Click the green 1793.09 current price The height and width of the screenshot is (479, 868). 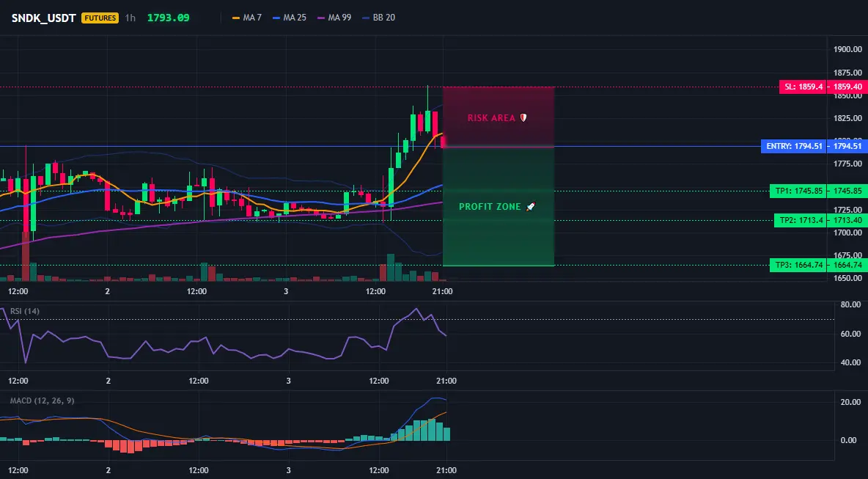[x=169, y=18]
